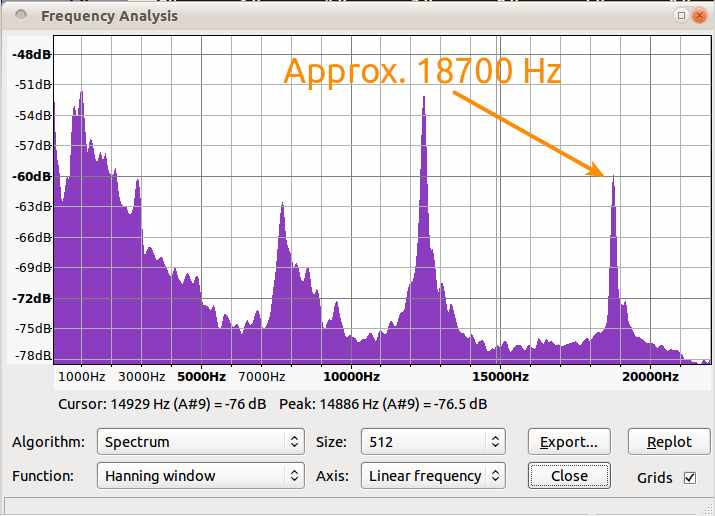
Task: Click the Algorithm: label
Action: click(48, 442)
